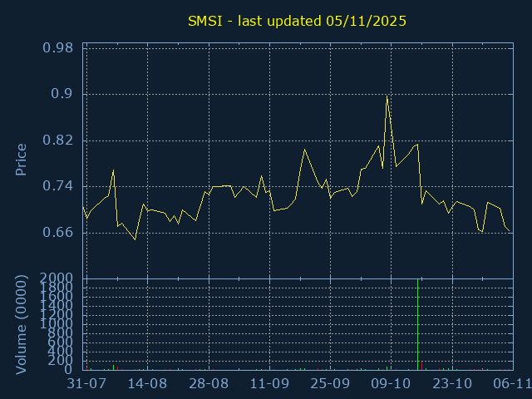Click the red volume bar beside tallest green bar

click(x=421, y=366)
